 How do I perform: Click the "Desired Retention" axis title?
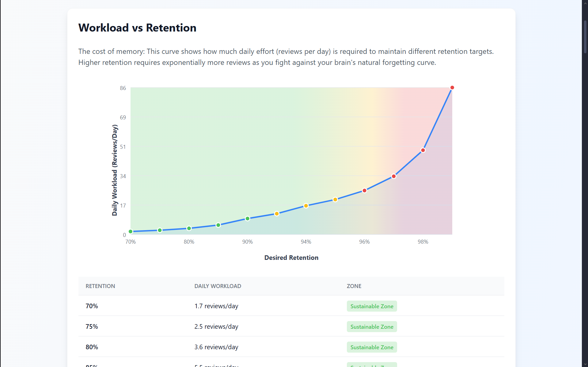291,258
